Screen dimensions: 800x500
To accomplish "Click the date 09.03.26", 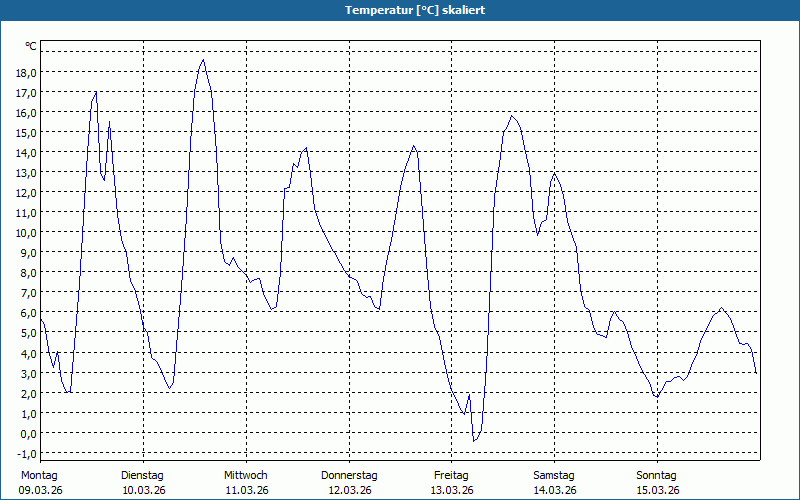I will (x=40, y=491).
